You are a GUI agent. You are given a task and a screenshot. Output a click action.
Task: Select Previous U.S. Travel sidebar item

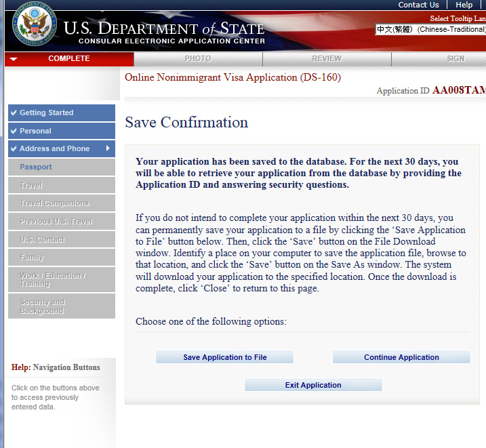click(x=62, y=221)
